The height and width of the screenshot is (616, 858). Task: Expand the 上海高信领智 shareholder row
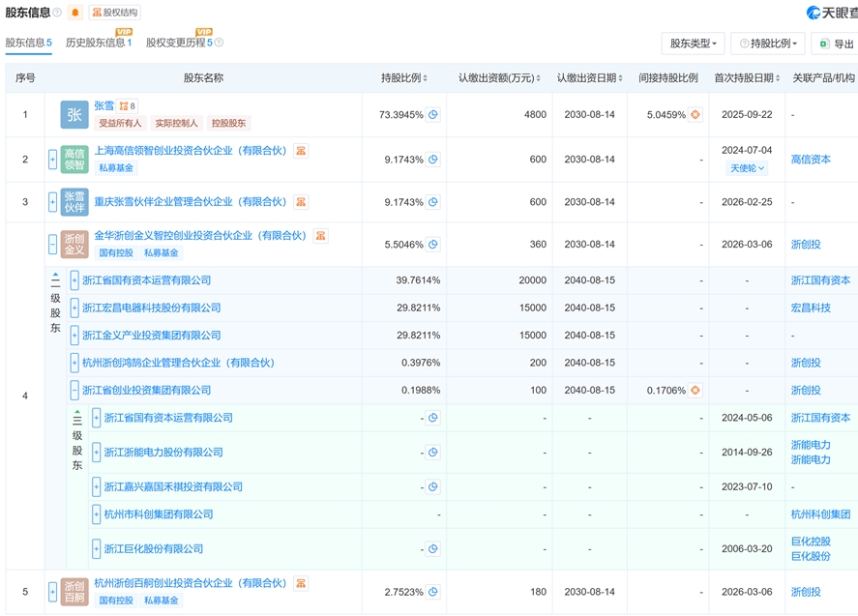pyautogui.click(x=53, y=160)
